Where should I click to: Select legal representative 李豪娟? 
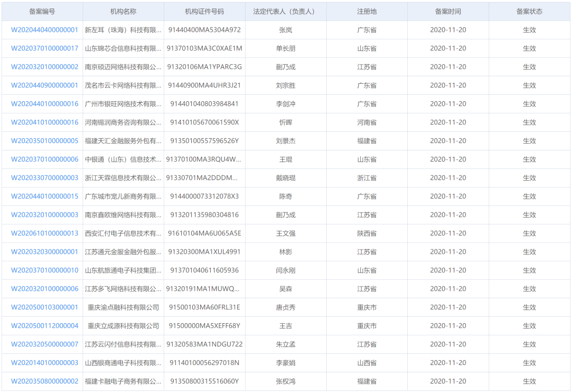(x=285, y=363)
